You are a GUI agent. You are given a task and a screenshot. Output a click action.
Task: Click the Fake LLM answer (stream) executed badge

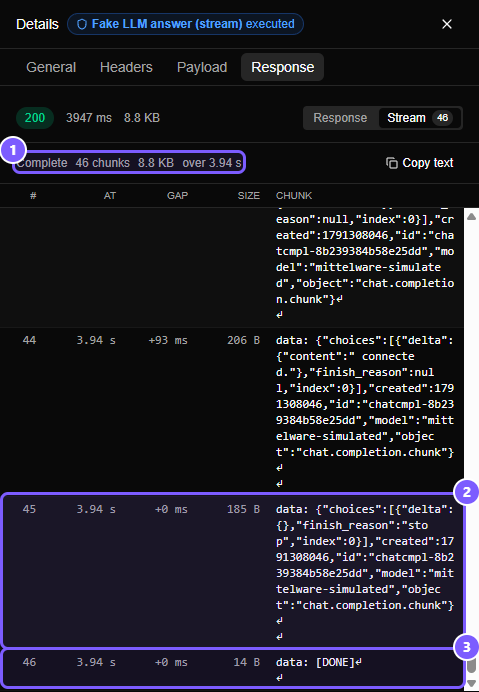coord(185,24)
